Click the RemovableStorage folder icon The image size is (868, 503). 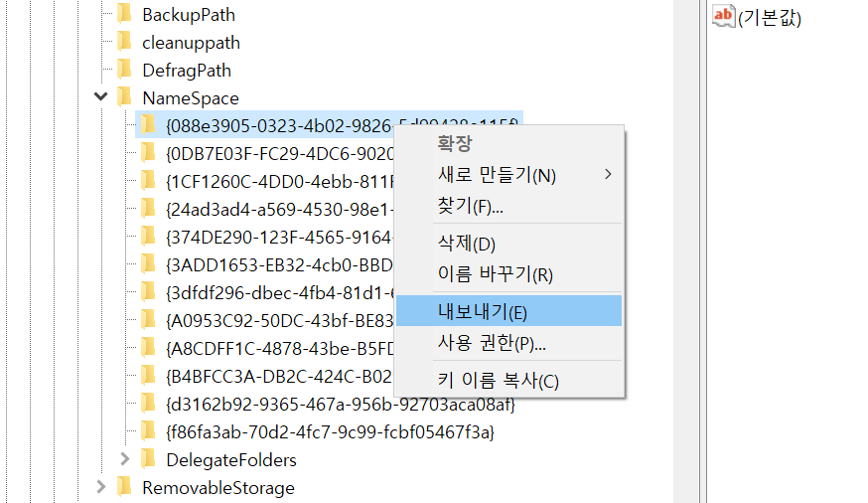(125, 486)
